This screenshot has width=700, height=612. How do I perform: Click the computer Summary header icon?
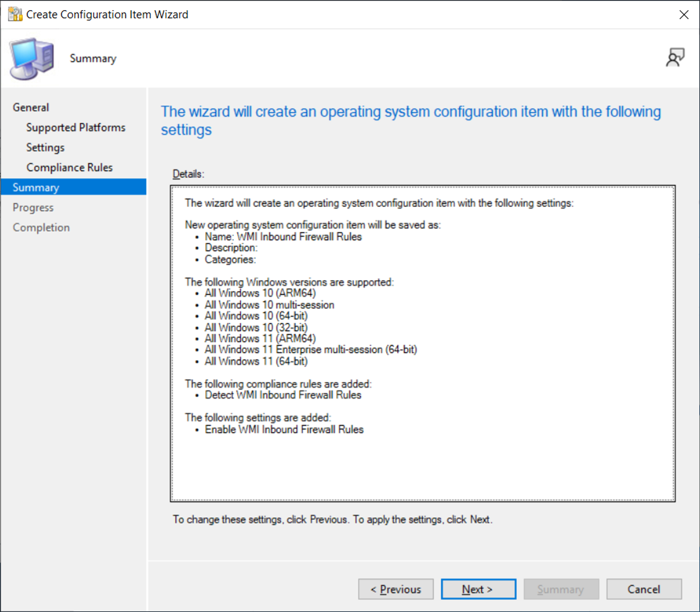(x=32, y=59)
